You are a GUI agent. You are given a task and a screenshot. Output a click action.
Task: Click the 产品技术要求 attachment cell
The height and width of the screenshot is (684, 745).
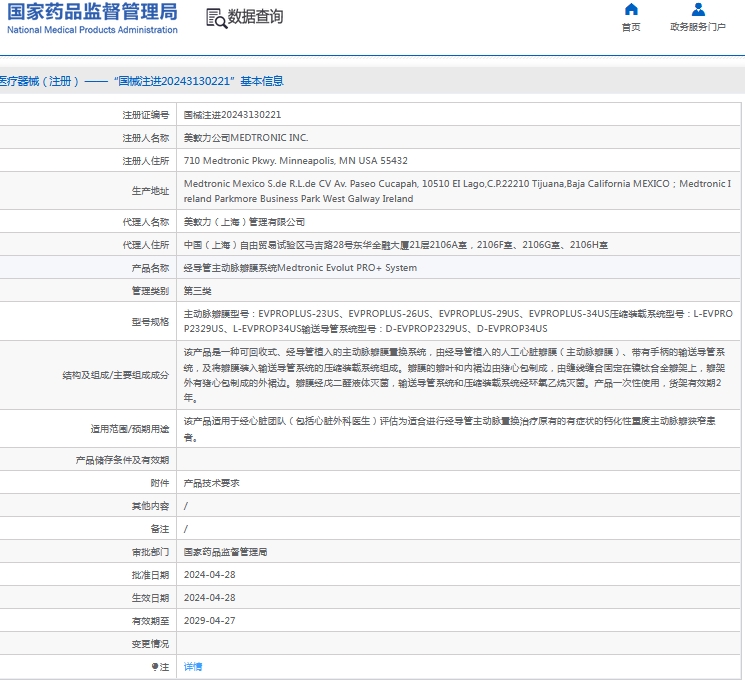pos(211,482)
